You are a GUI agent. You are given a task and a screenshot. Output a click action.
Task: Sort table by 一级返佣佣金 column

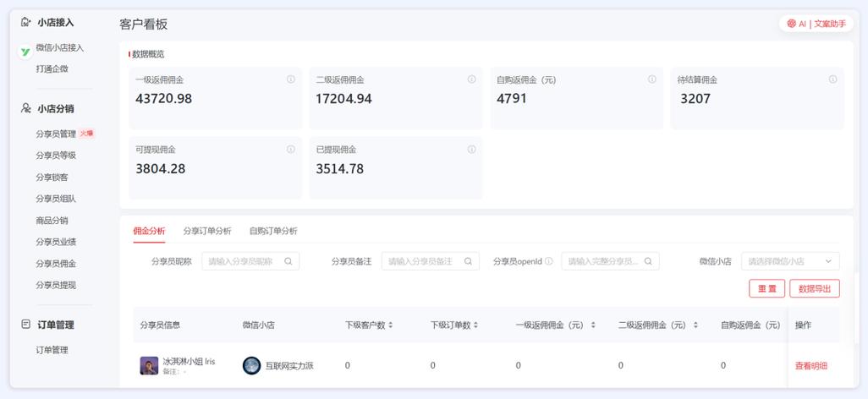tap(593, 325)
